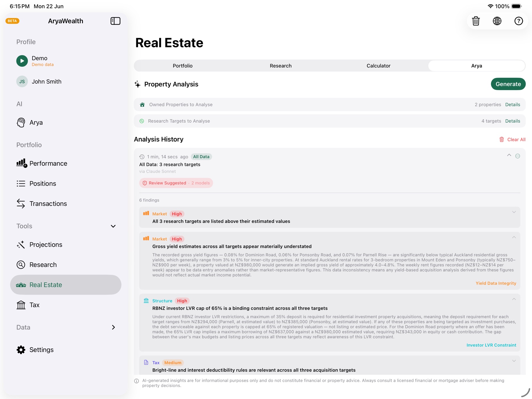Open the Research magnifier icon in sidebar
The height and width of the screenshot is (399, 532).
pyautogui.click(x=21, y=265)
